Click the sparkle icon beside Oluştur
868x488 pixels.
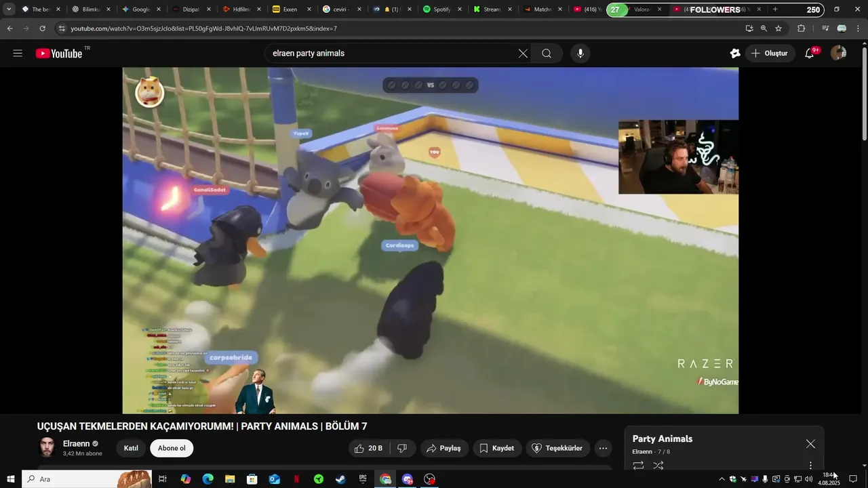pos(735,54)
